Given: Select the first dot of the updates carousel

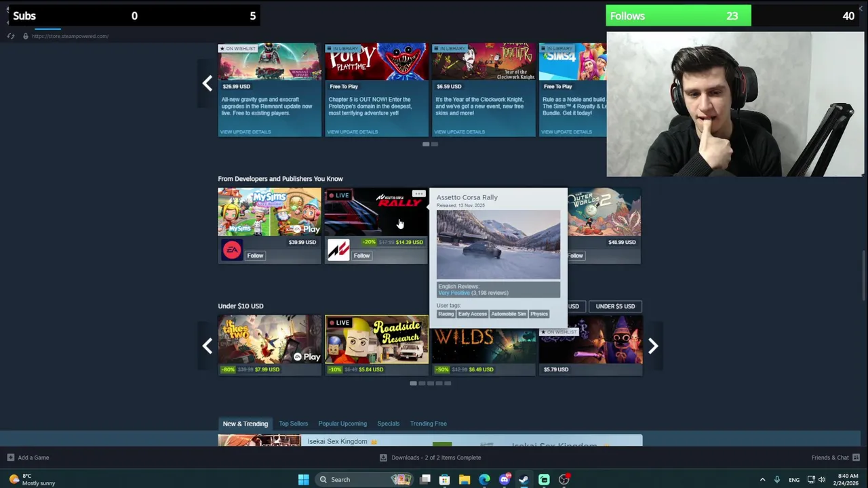Looking at the screenshot, I should [x=426, y=144].
